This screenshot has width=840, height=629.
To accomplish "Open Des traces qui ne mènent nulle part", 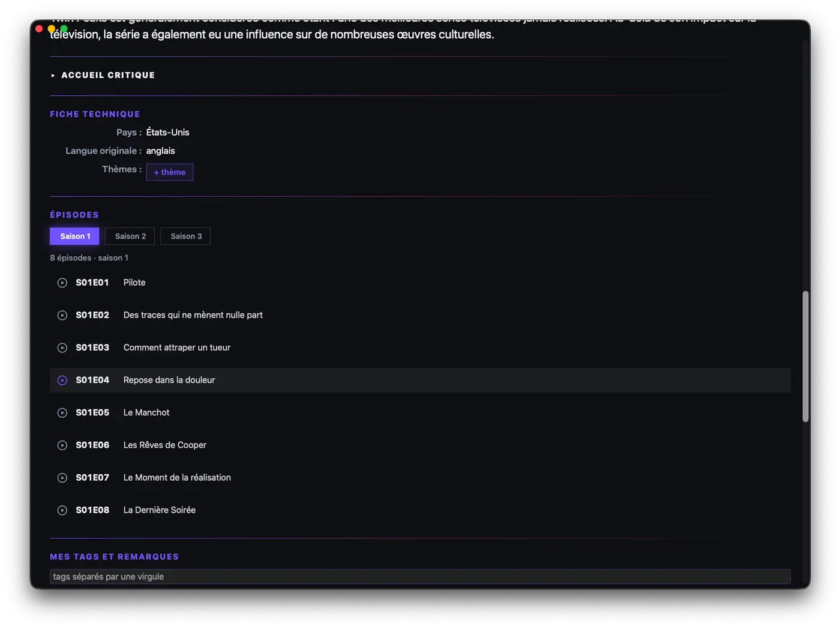I will pos(193,315).
